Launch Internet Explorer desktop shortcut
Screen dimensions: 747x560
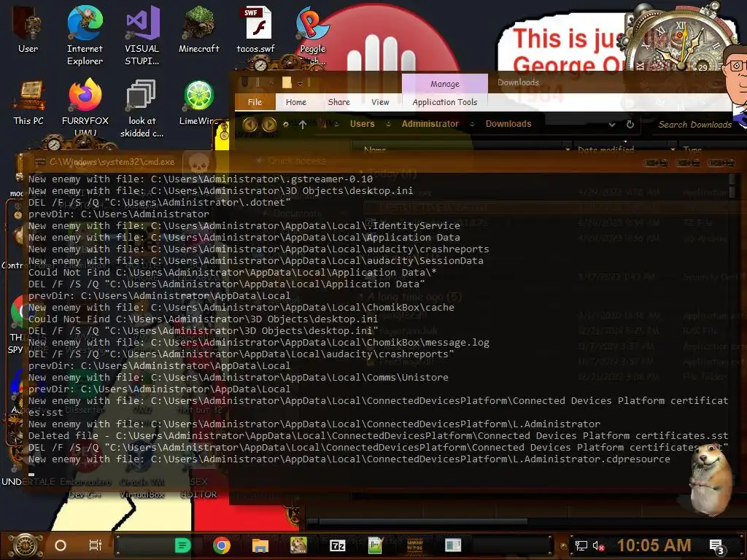pyautogui.click(x=85, y=35)
